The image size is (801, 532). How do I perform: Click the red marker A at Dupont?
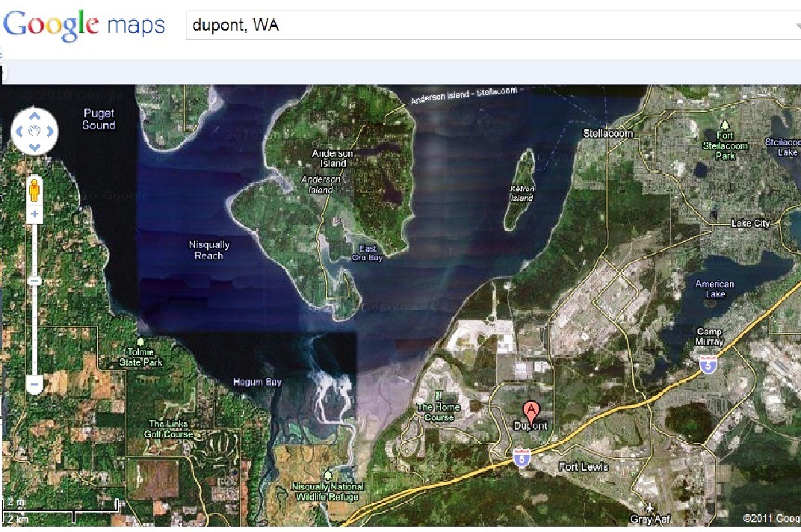pos(531,412)
